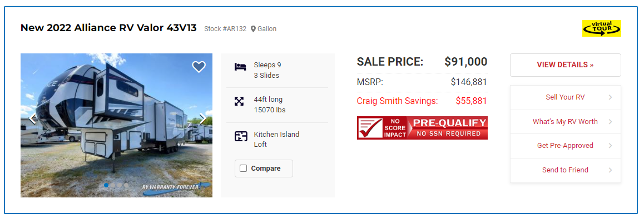
Task: Expand the Send to Friend chevron
Action: pyautogui.click(x=610, y=170)
